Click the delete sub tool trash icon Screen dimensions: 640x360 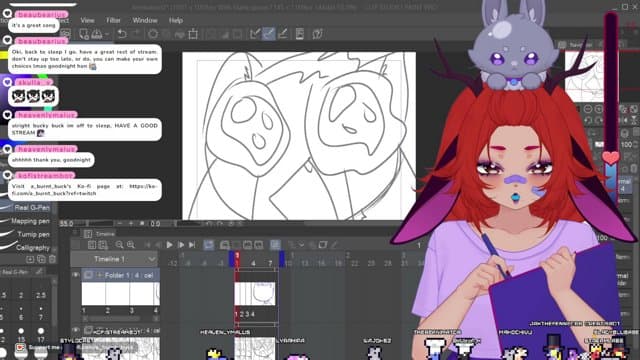52,259
